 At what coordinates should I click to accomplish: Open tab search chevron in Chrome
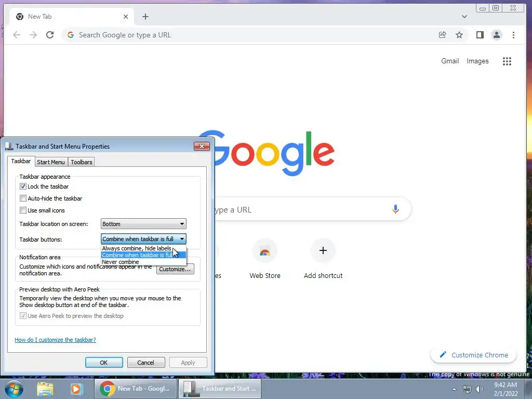click(x=464, y=17)
